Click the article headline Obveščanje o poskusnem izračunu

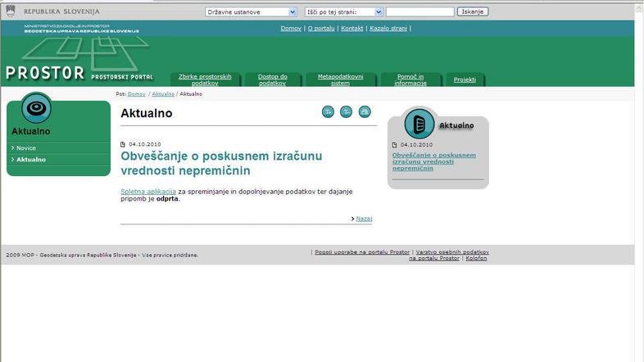[221, 163]
